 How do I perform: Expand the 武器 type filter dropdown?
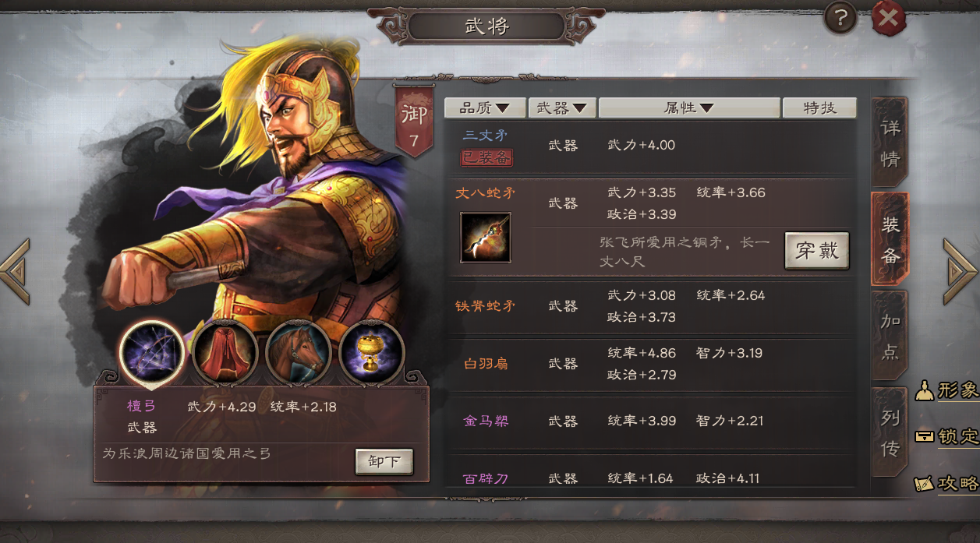pyautogui.click(x=562, y=108)
